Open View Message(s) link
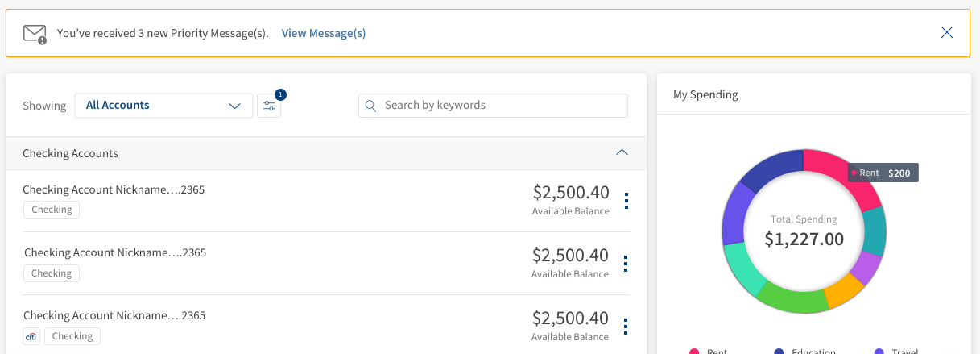This screenshot has height=354, width=980. [324, 33]
